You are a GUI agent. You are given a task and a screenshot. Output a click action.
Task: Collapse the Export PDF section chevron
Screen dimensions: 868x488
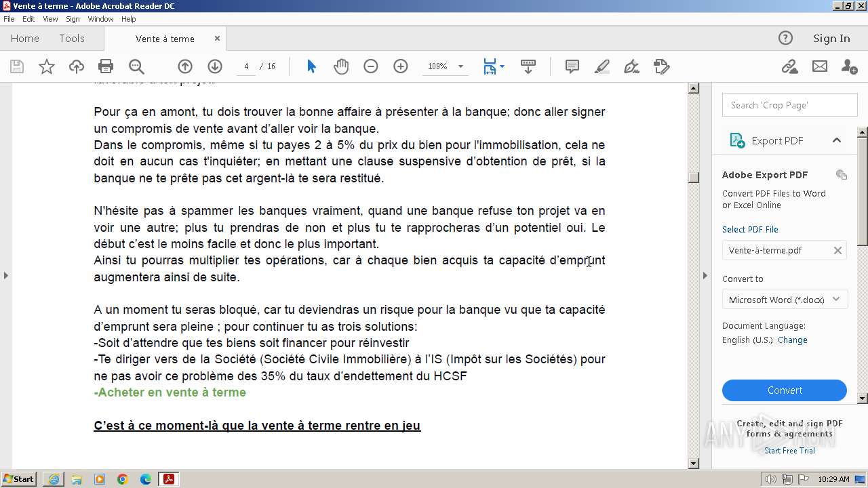tap(837, 140)
